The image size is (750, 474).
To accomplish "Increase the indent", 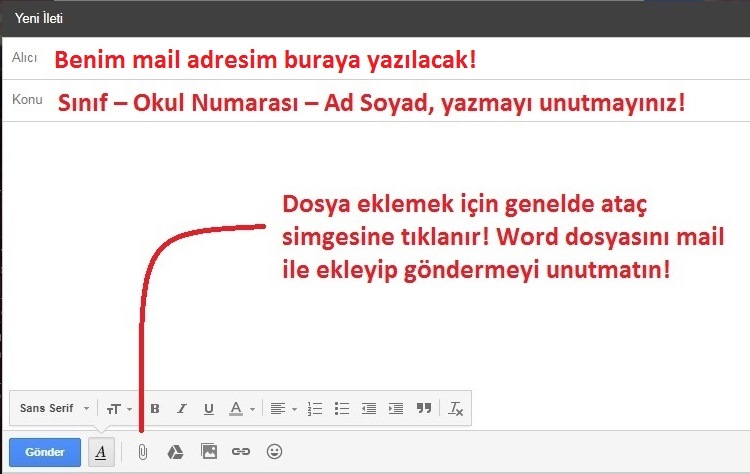I will [396, 409].
